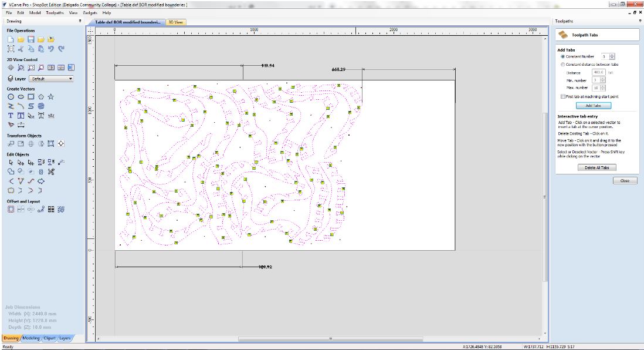Select the Zoom to box tool

(21, 68)
